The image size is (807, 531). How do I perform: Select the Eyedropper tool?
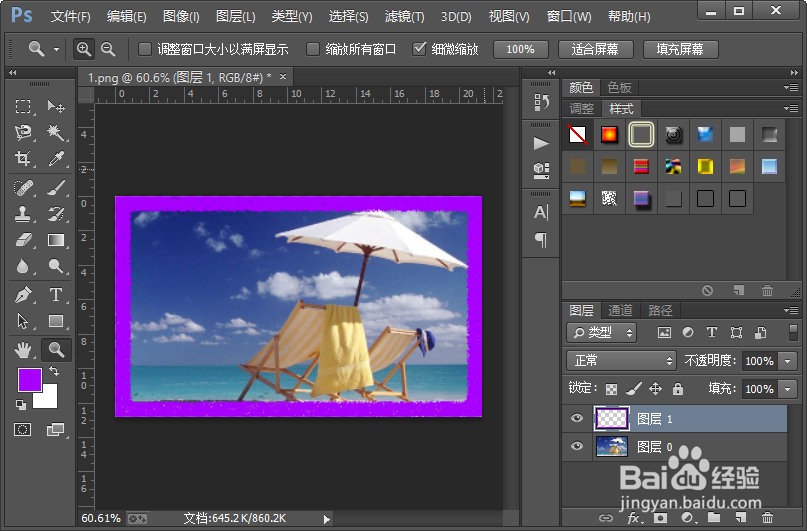pyautogui.click(x=56, y=158)
